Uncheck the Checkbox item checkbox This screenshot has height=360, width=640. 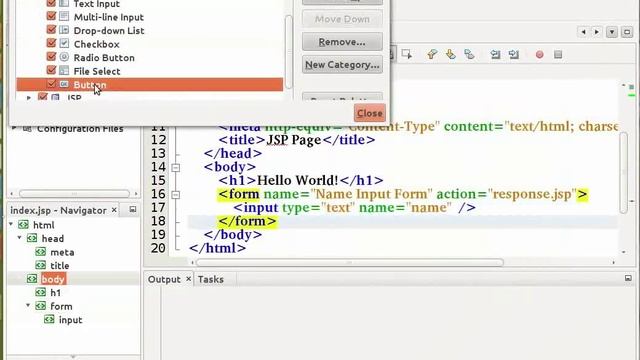[x=51, y=43]
